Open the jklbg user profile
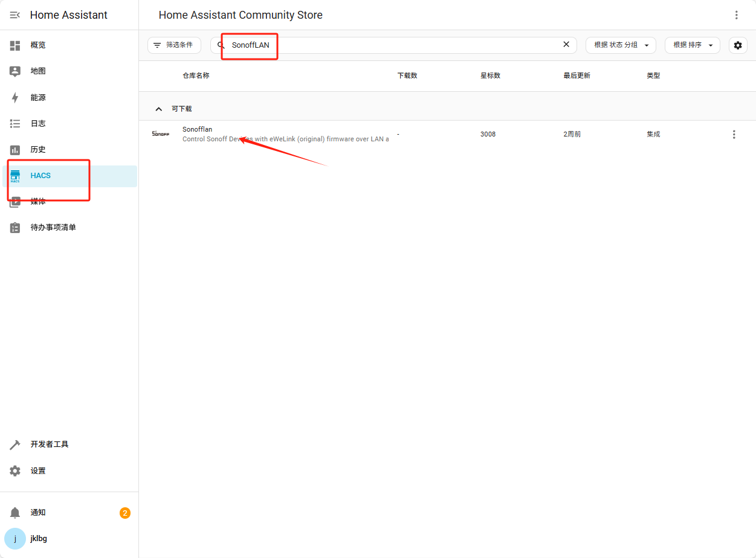Viewport: 756px width, 558px height. point(69,539)
